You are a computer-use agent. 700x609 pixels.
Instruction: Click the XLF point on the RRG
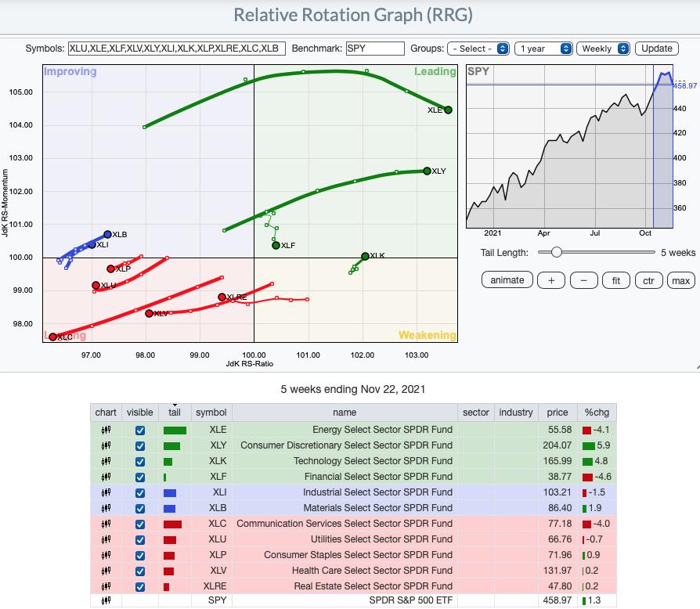point(276,245)
